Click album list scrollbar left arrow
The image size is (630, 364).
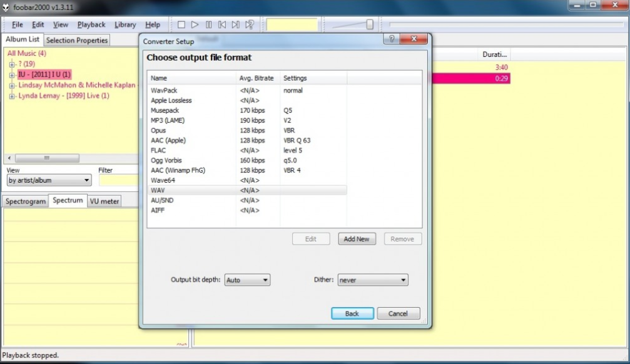[x=9, y=158]
